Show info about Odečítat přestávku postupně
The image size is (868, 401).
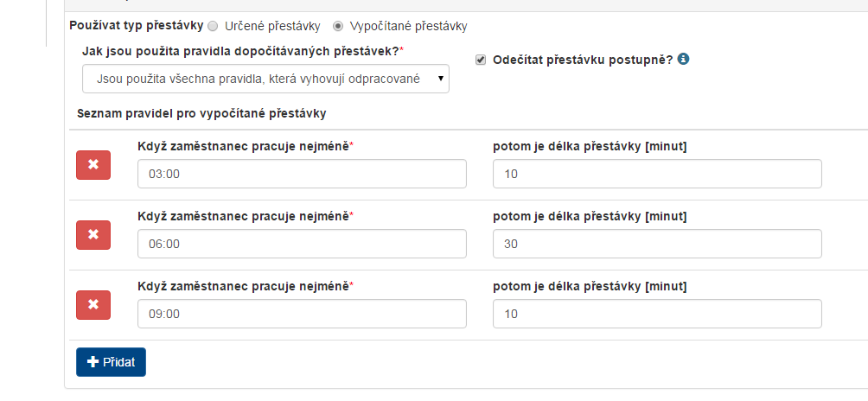point(683,60)
